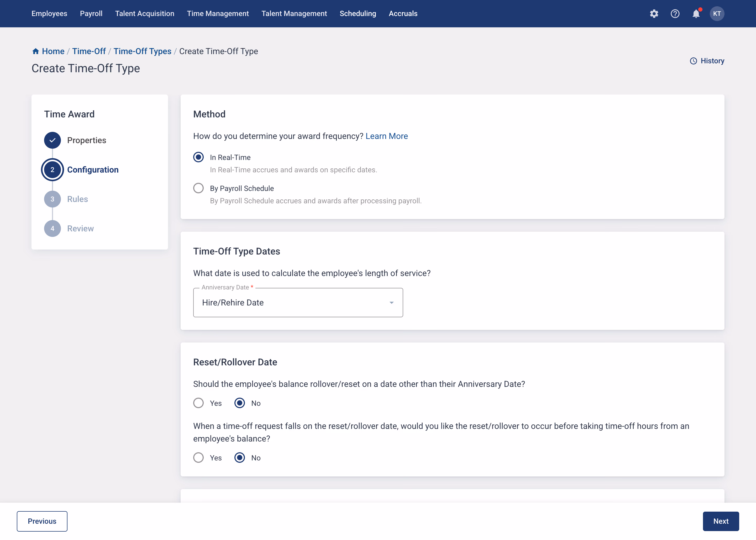
Task: Click the History clock icon
Action: click(693, 61)
